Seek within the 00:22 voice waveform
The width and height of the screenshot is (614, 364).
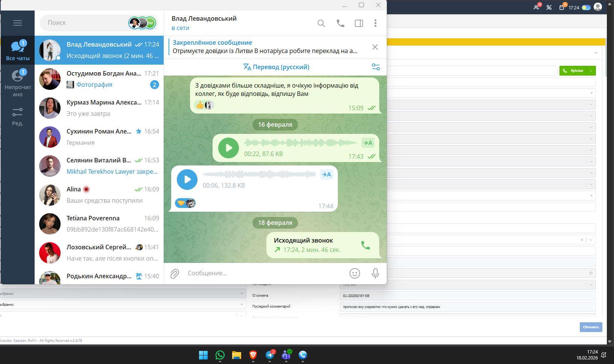(x=301, y=143)
